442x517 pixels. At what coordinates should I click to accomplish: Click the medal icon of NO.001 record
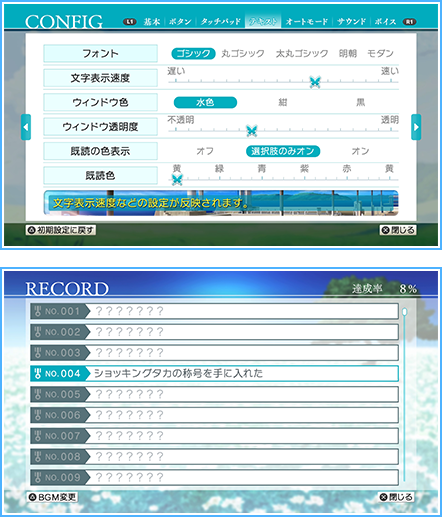point(38,311)
